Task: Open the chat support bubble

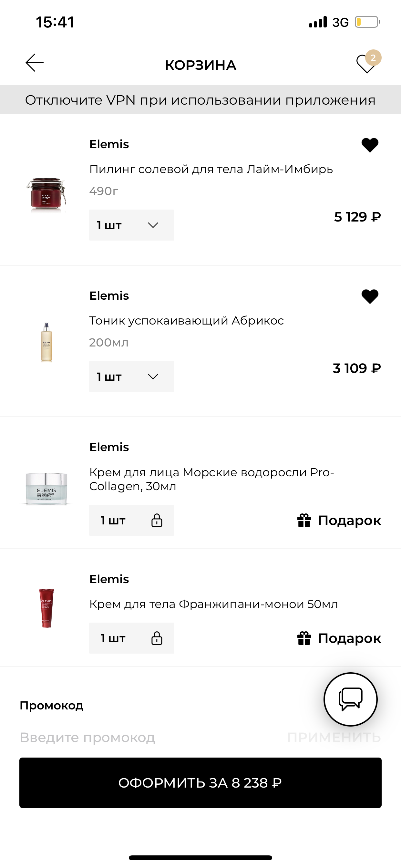Action: [350, 699]
